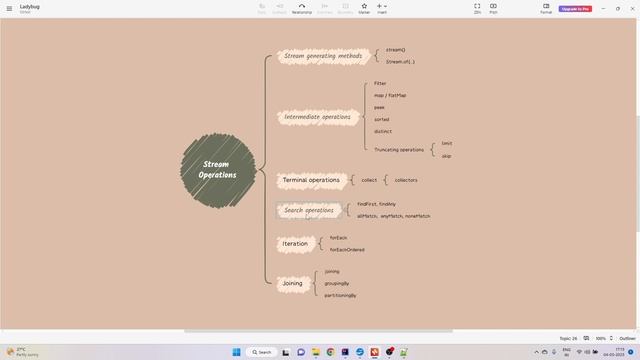
Task: Start Pitch presentation mode
Action: click(x=493, y=9)
